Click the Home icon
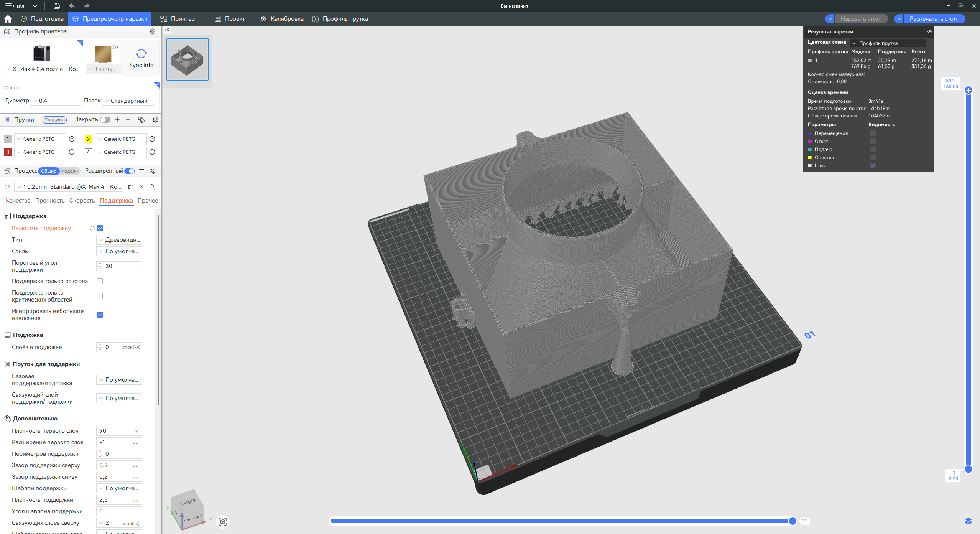The width and height of the screenshot is (980, 534). (8, 19)
